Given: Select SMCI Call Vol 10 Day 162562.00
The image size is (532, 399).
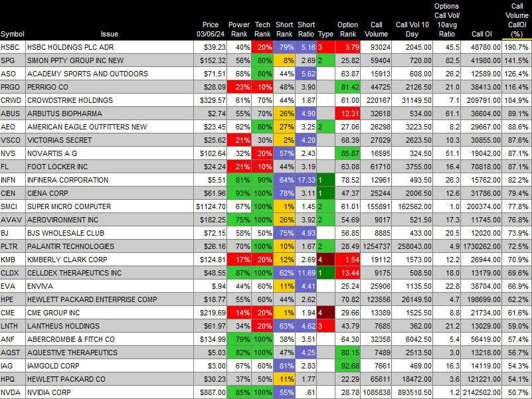Looking at the screenshot, I should pyautogui.click(x=412, y=206).
